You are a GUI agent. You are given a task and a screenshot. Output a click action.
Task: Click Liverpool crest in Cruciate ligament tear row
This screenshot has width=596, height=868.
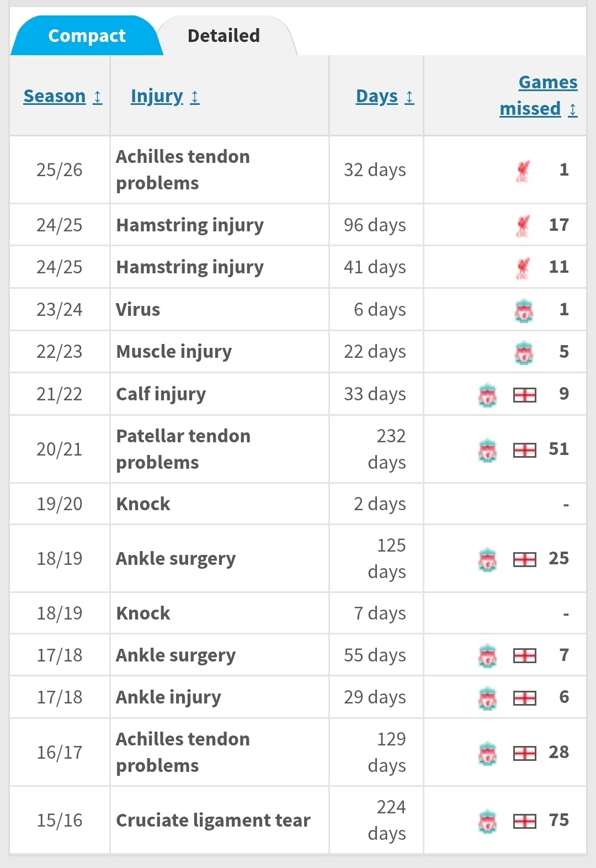pyautogui.click(x=487, y=821)
